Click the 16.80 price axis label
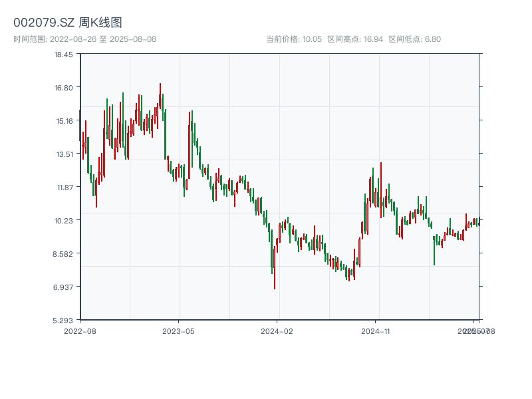Image resolution: width=532 pixels, height=399 pixels. click(x=64, y=87)
